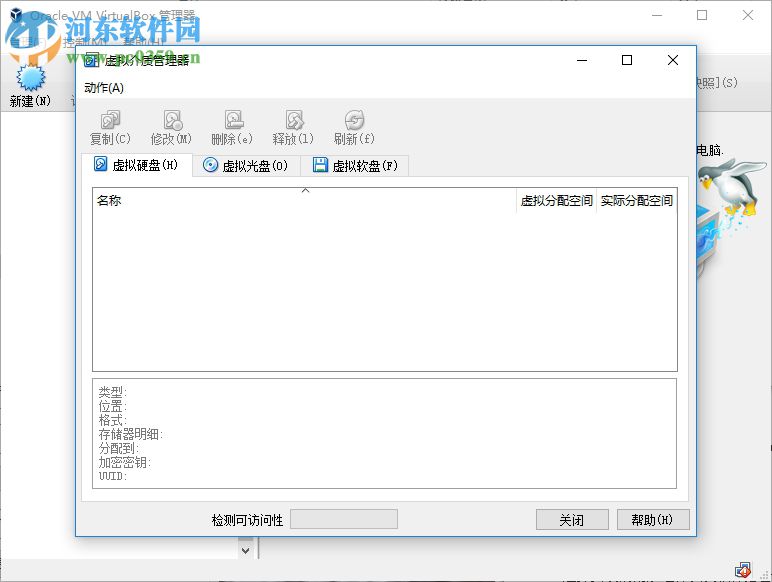Maximize the VirtualBox Manager main window

coord(702,15)
